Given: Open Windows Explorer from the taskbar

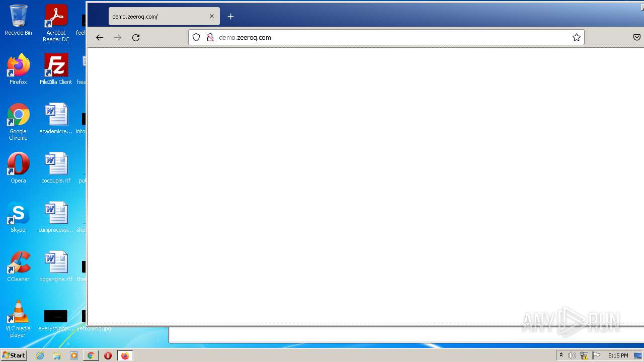Looking at the screenshot, I should point(57,355).
